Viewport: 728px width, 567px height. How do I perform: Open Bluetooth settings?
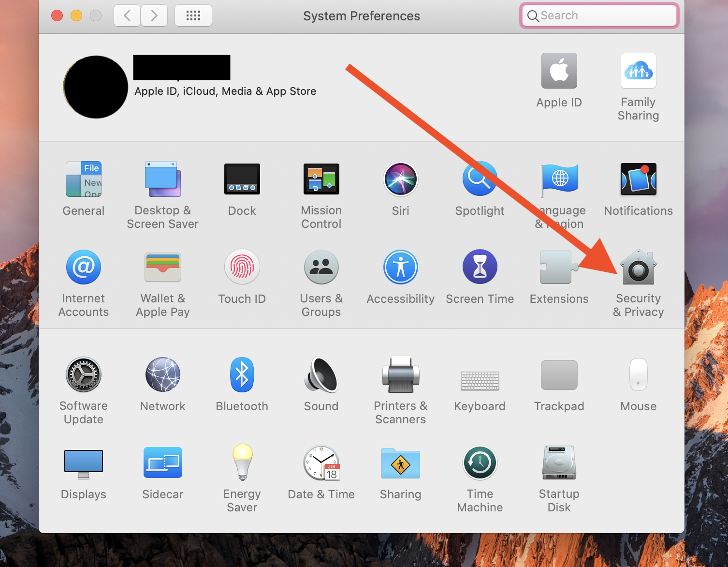tap(242, 374)
